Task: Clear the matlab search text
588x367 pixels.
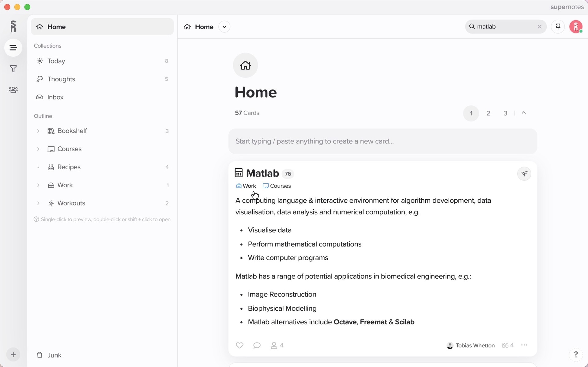Action: coord(539,27)
